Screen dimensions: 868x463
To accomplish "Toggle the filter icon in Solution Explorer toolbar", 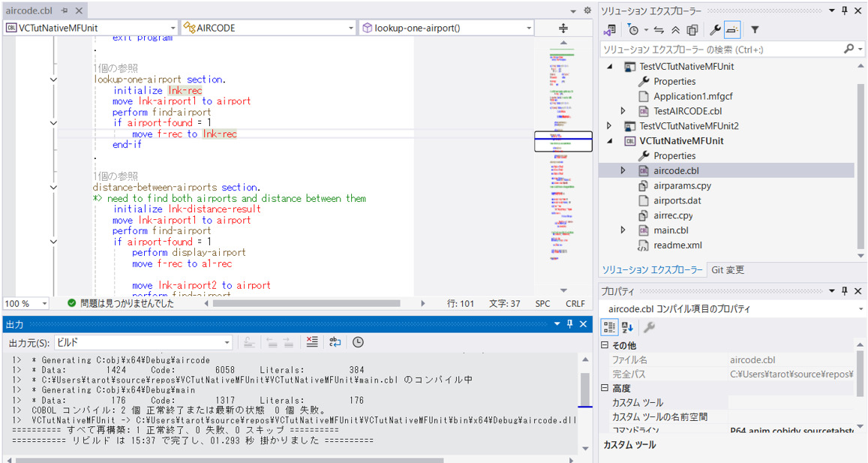I will coord(755,29).
